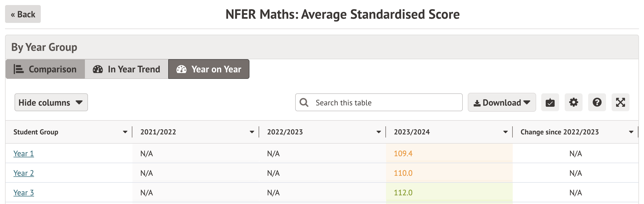Open the Download dropdown menu
This screenshot has height=204, width=644.
[502, 103]
